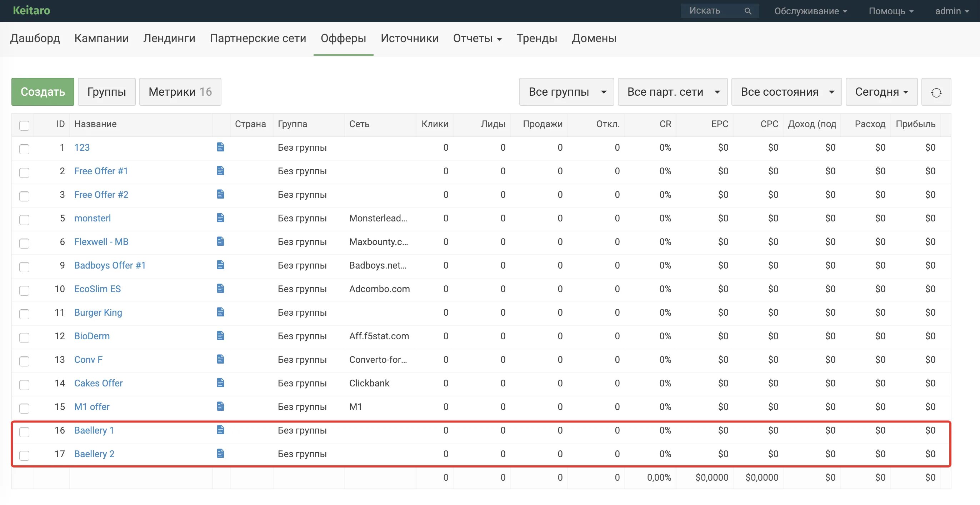
Task: Check the Baellery 2 row checkbox
Action: point(24,455)
